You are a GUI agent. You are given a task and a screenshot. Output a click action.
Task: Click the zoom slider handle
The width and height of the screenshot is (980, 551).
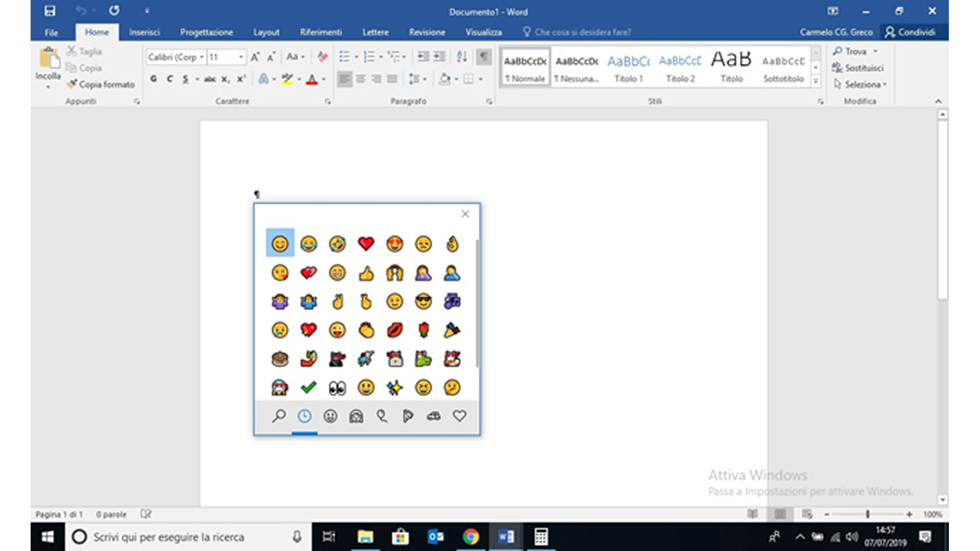tap(867, 514)
